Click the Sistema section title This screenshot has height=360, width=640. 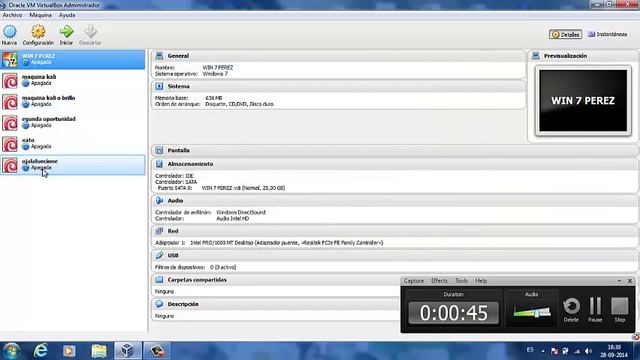pyautogui.click(x=178, y=86)
